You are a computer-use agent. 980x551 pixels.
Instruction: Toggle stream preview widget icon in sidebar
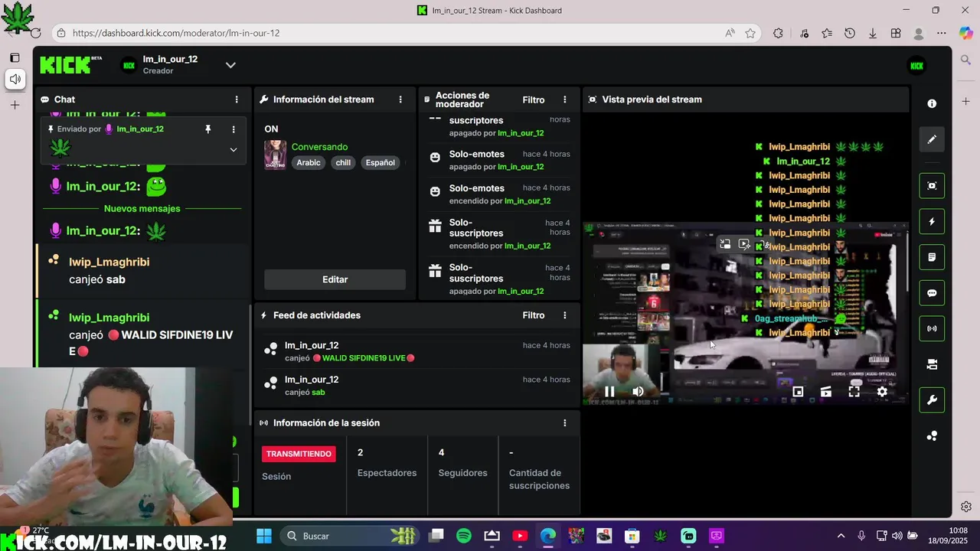[x=932, y=185]
